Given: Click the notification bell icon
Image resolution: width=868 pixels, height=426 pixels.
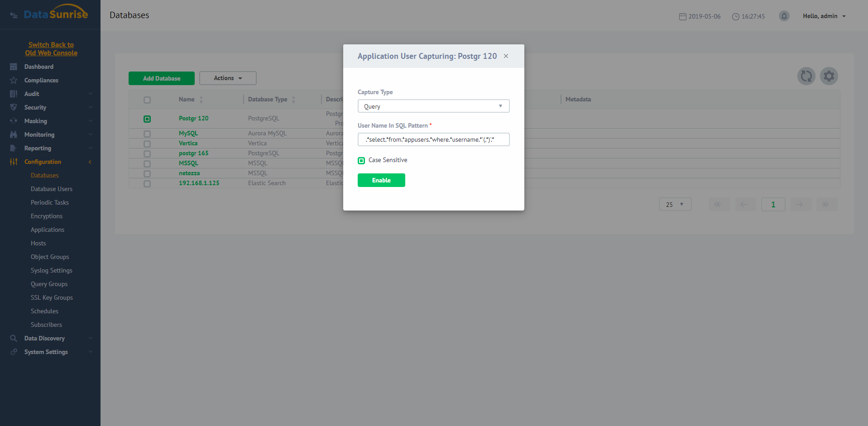Looking at the screenshot, I should pyautogui.click(x=784, y=16).
